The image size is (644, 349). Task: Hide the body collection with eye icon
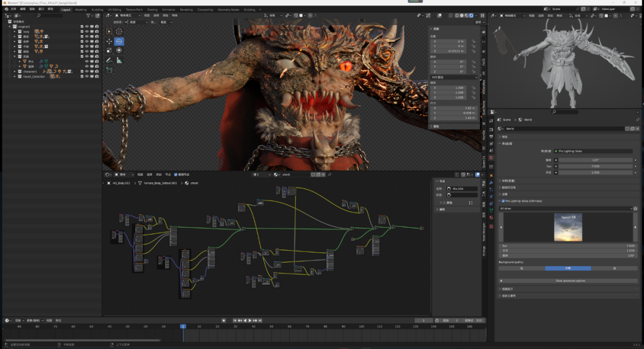tap(86, 32)
